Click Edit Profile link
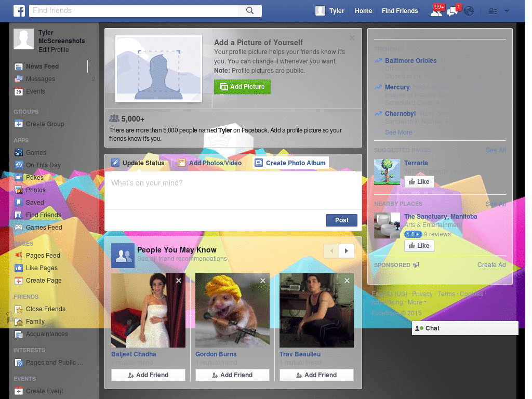This screenshot has height=399, width=532. (54, 49)
